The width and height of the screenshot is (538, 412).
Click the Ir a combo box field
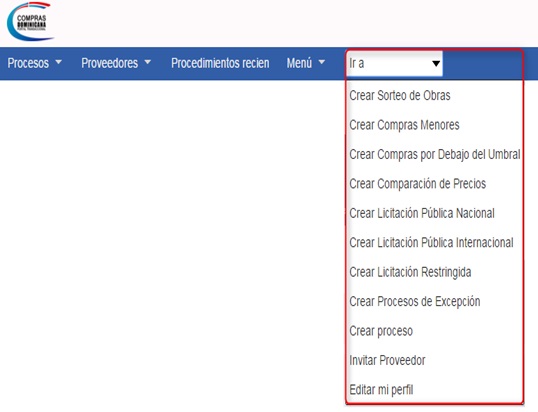pyautogui.click(x=395, y=63)
